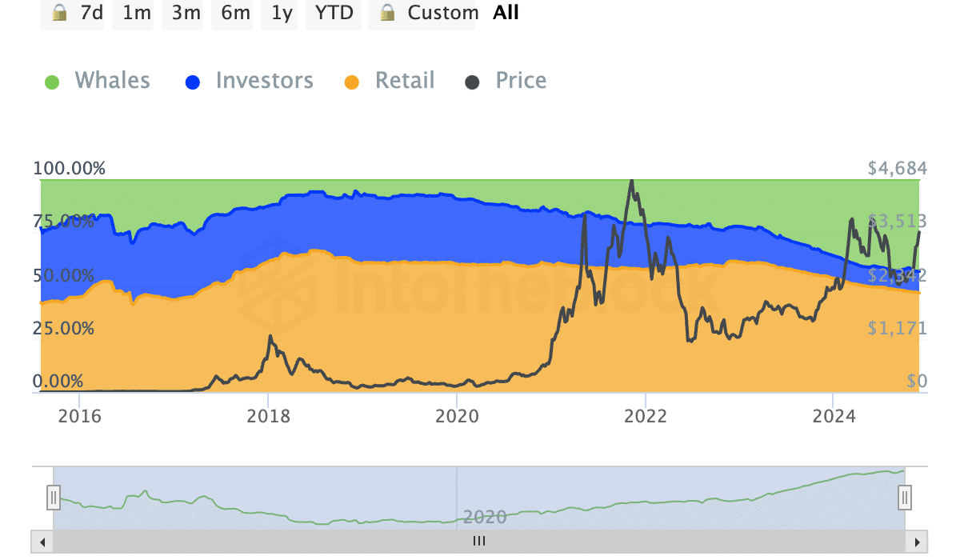Click the scrollbar left arrow
Image resolution: width=960 pixels, height=560 pixels.
coord(42,542)
